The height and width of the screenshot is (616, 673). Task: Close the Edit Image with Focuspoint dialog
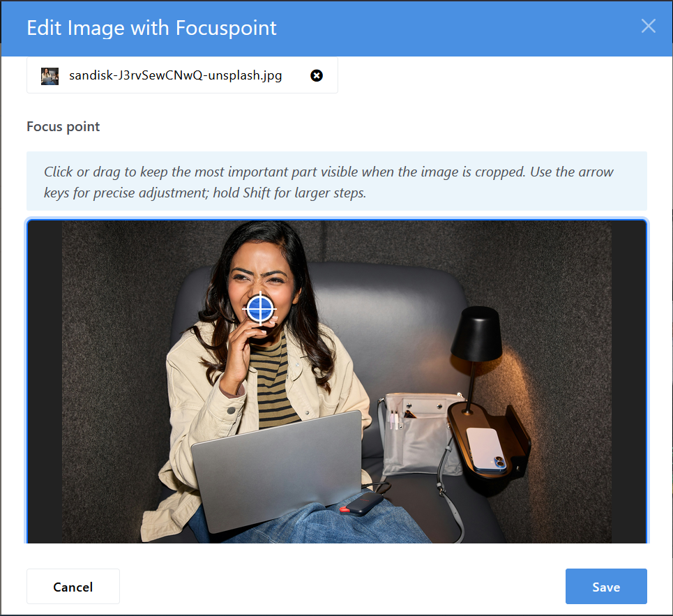pyautogui.click(x=648, y=27)
